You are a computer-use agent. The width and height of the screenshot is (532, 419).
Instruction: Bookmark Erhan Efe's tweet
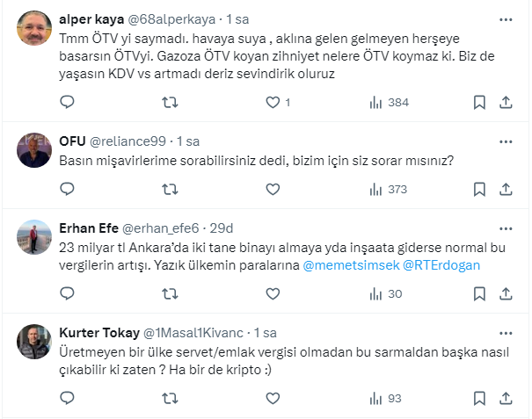(x=479, y=293)
